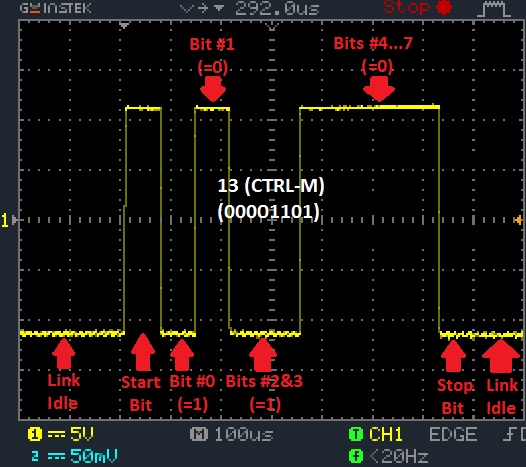Click the yellow channel 1 badge
526x467 pixels.
click(x=35, y=434)
